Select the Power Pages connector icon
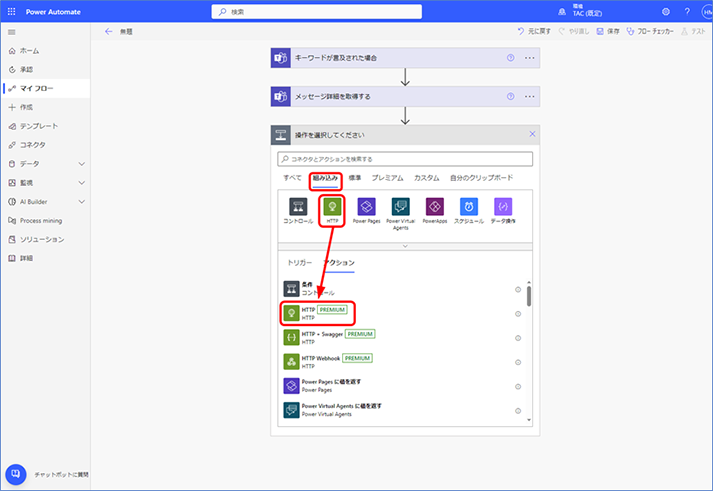 tap(367, 207)
